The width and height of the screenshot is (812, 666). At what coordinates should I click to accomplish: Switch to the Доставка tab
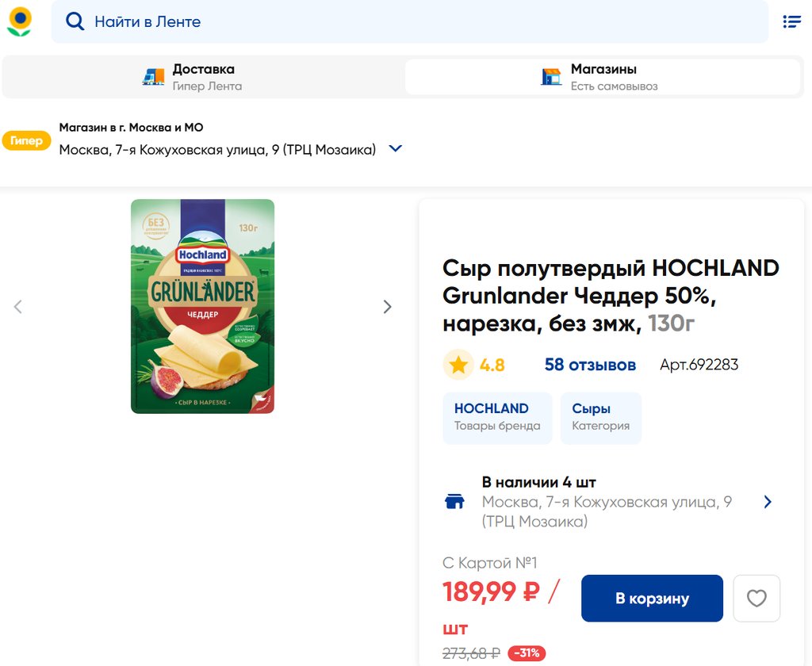pyautogui.click(x=203, y=77)
